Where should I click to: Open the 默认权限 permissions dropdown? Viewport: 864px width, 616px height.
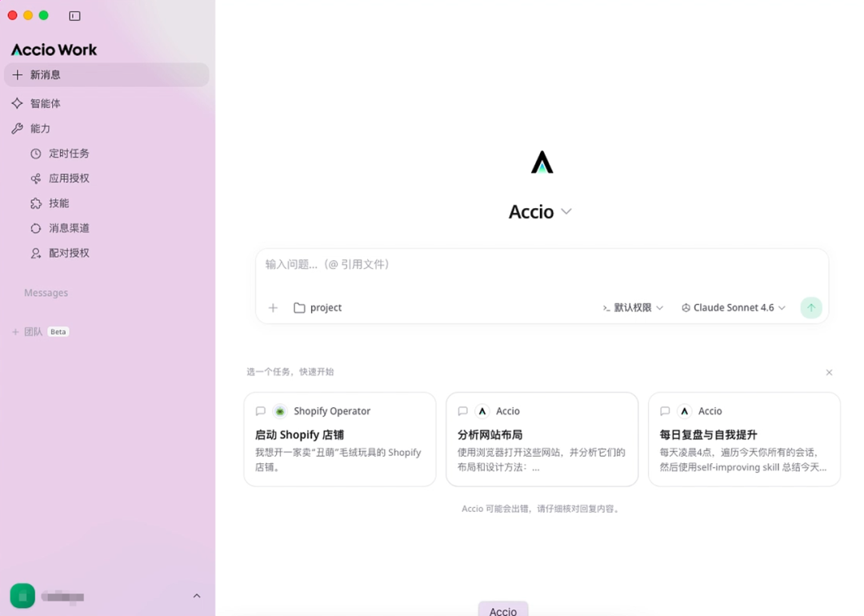click(633, 307)
